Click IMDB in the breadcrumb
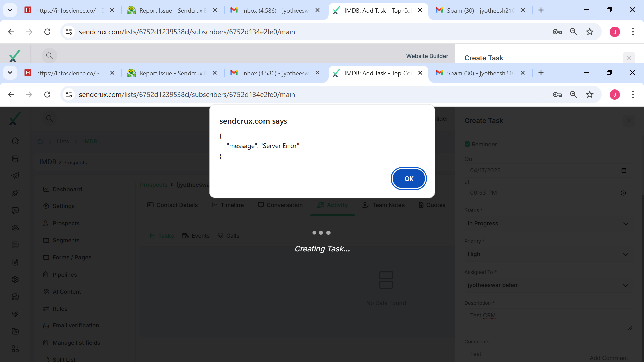Viewport: 644px width, 362px height. [x=90, y=141]
